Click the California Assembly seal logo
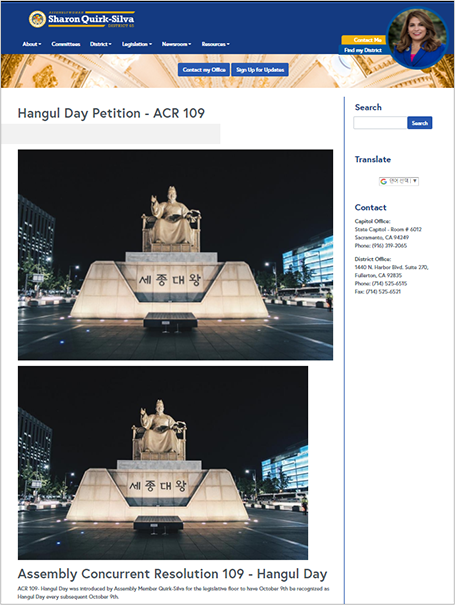 point(37,19)
